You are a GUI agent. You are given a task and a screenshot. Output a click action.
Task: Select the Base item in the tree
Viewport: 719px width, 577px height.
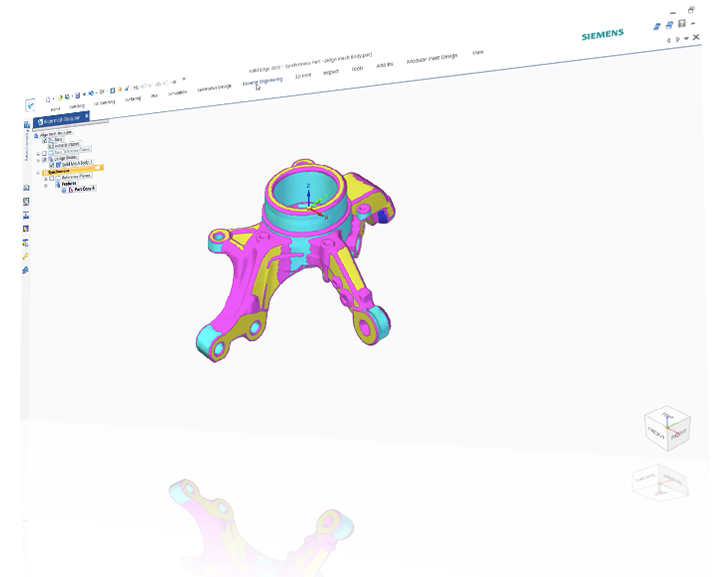(58, 139)
